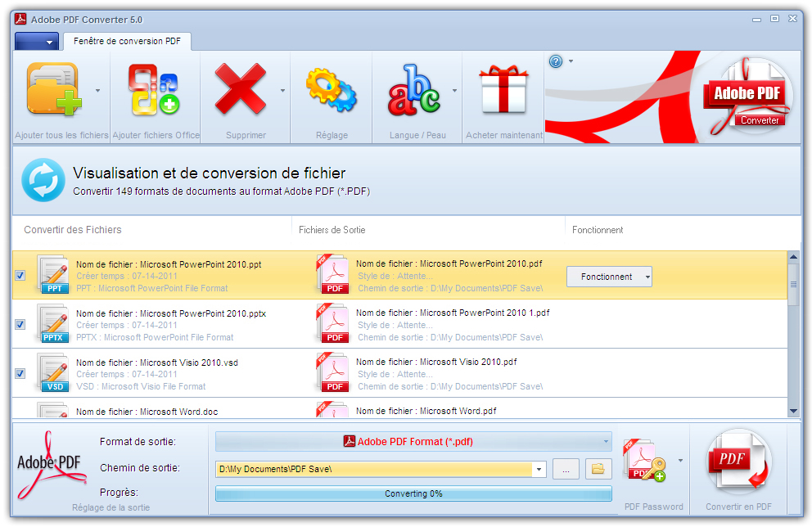
Task: Expand the Supprimer dropdown arrow
Action: click(282, 91)
